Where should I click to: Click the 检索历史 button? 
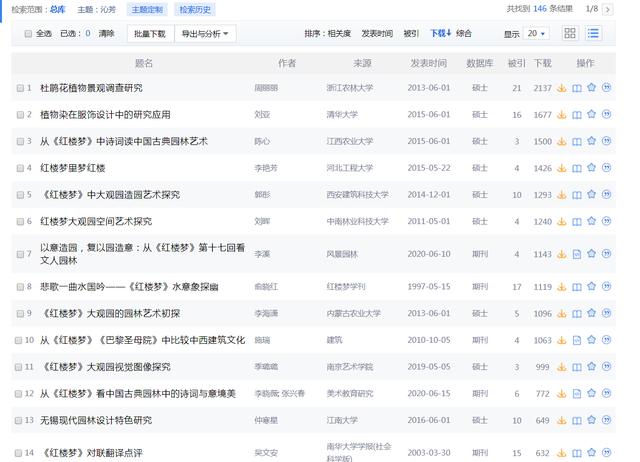(x=195, y=9)
